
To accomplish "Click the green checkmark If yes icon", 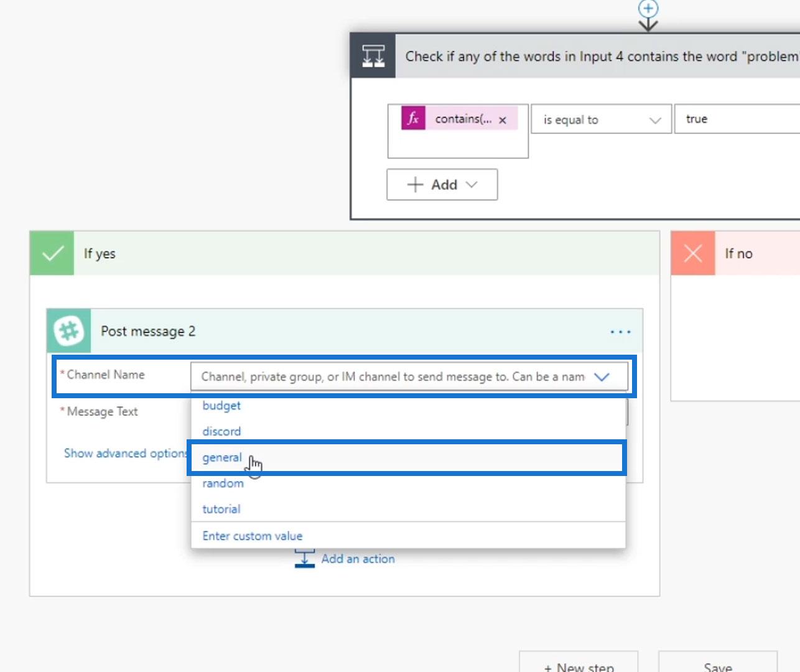I will point(52,253).
